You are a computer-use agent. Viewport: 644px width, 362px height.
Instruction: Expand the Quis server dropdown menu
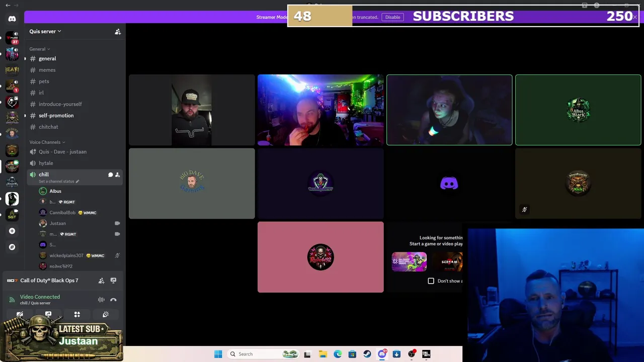coord(45,31)
